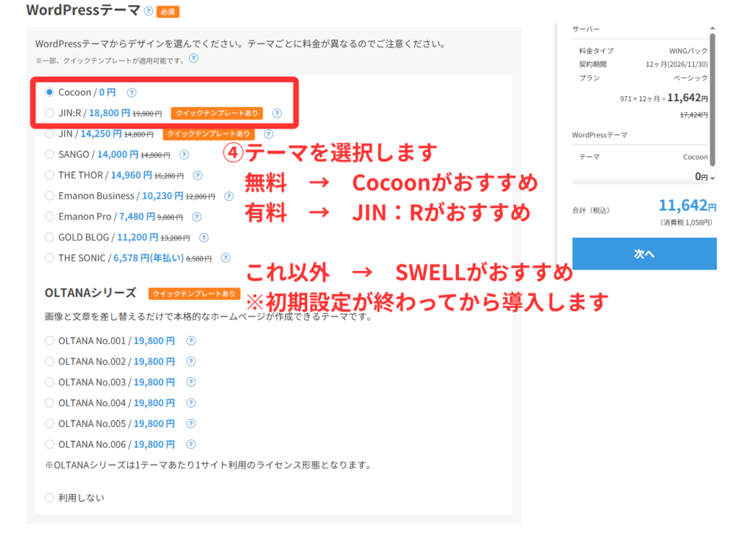Expand the theme price dropdown arrow in summary
This screenshot has width=756, height=534.
point(712,178)
